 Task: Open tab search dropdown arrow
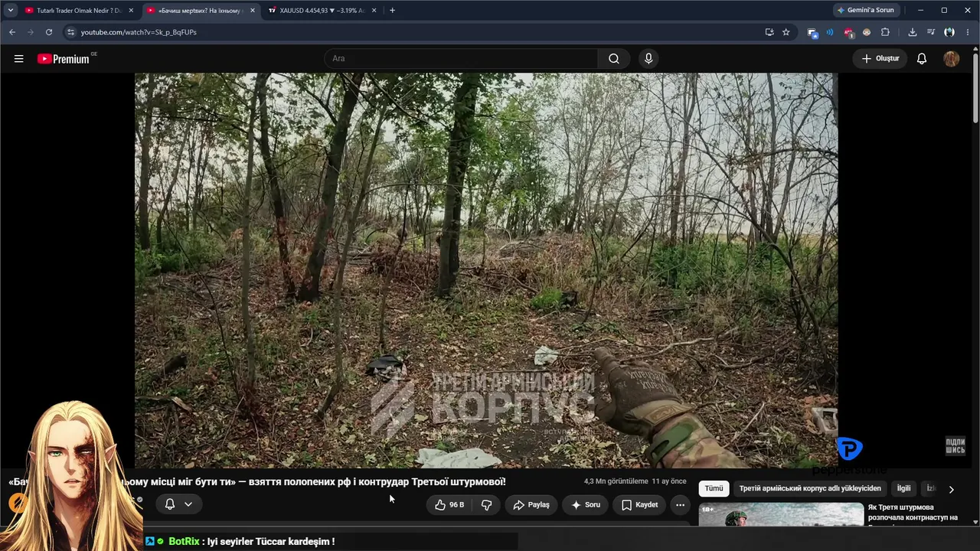point(10,11)
